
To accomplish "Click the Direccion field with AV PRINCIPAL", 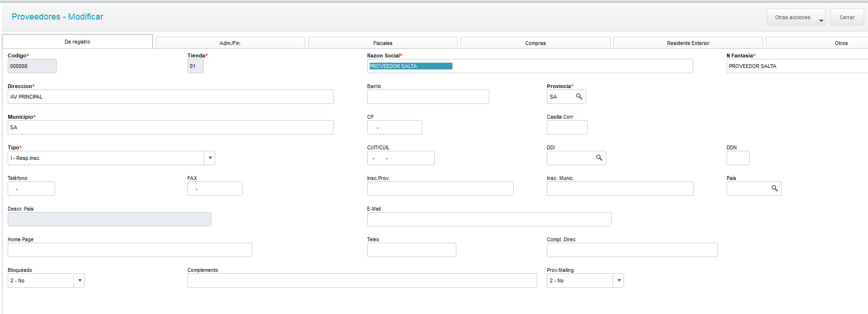I will click(x=170, y=97).
